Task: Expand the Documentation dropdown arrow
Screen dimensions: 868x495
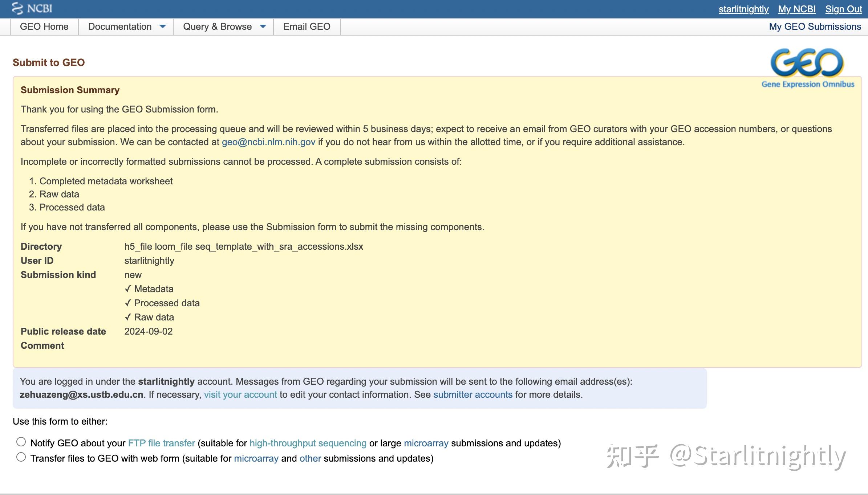Action: tap(163, 26)
